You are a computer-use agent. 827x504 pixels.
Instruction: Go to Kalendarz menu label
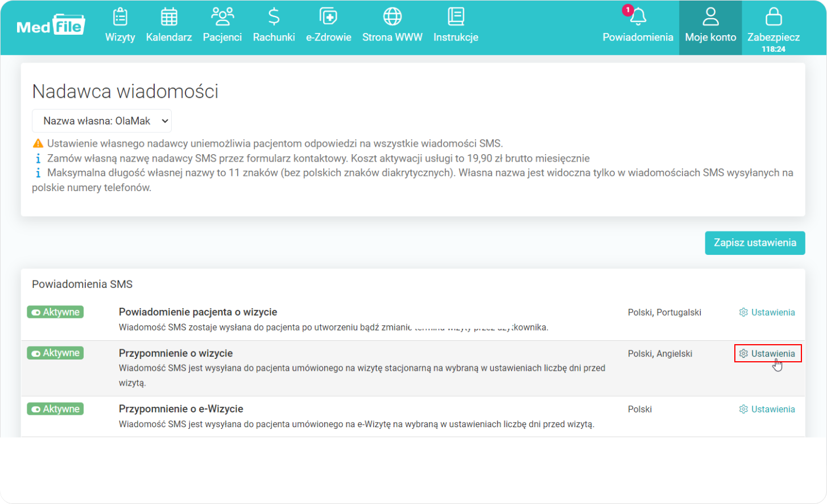(x=169, y=37)
